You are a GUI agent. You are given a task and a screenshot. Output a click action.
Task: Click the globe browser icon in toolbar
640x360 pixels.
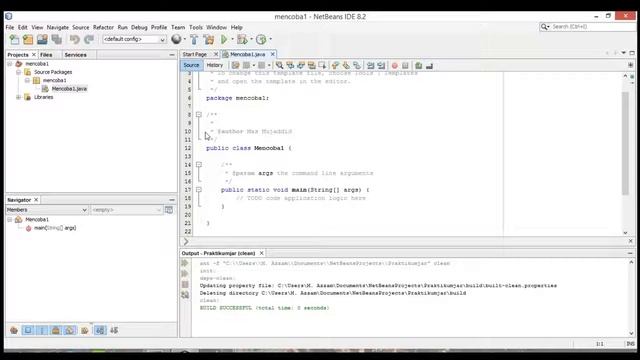click(176, 39)
